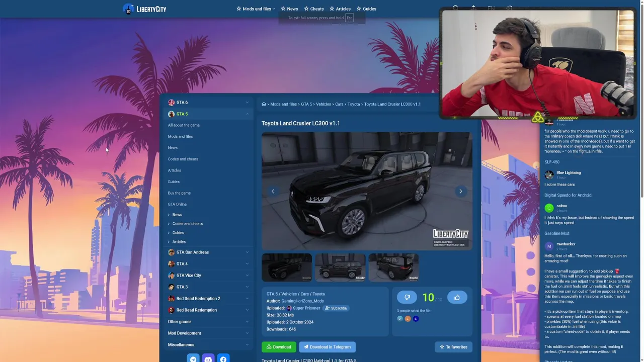The width and height of the screenshot is (644, 362).
Task: Select the first car thumbnail
Action: [287, 267]
